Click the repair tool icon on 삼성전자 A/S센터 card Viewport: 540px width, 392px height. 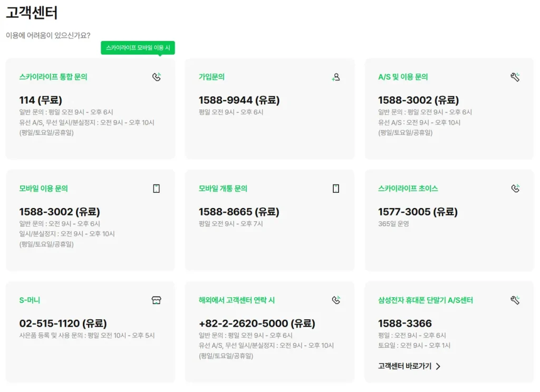pyautogui.click(x=515, y=300)
